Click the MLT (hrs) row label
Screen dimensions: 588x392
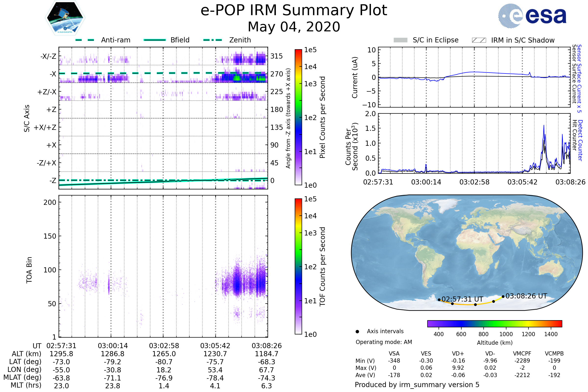(x=26, y=385)
